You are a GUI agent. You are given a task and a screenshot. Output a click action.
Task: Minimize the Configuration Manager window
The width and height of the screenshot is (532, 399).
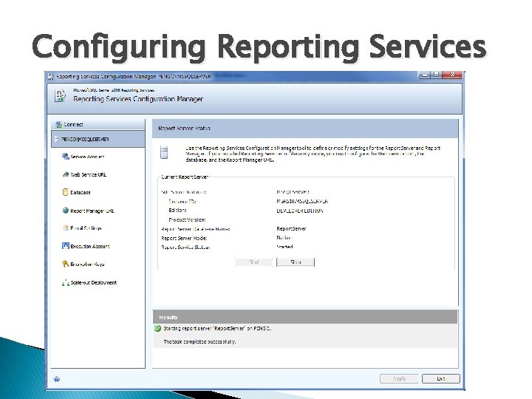click(x=424, y=75)
